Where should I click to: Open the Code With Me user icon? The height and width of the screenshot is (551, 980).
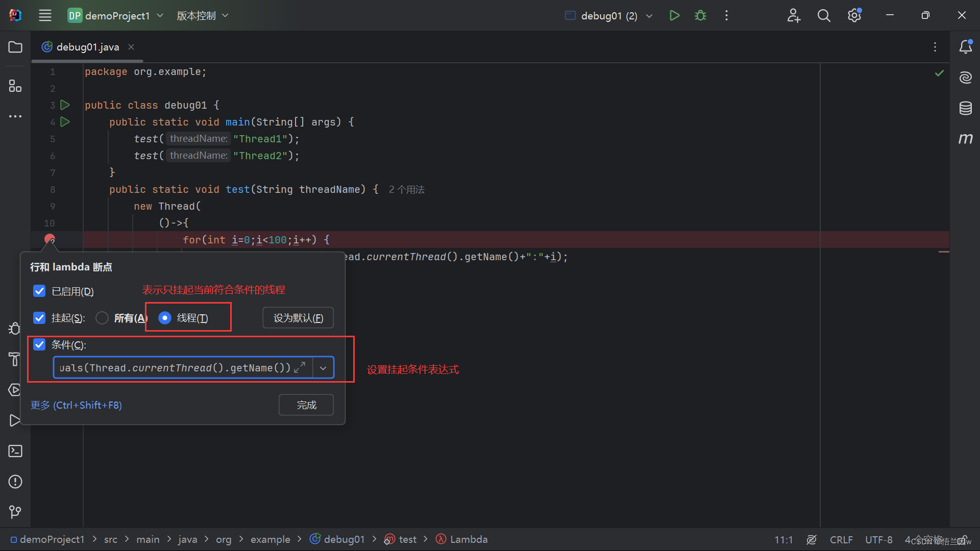[x=794, y=15]
